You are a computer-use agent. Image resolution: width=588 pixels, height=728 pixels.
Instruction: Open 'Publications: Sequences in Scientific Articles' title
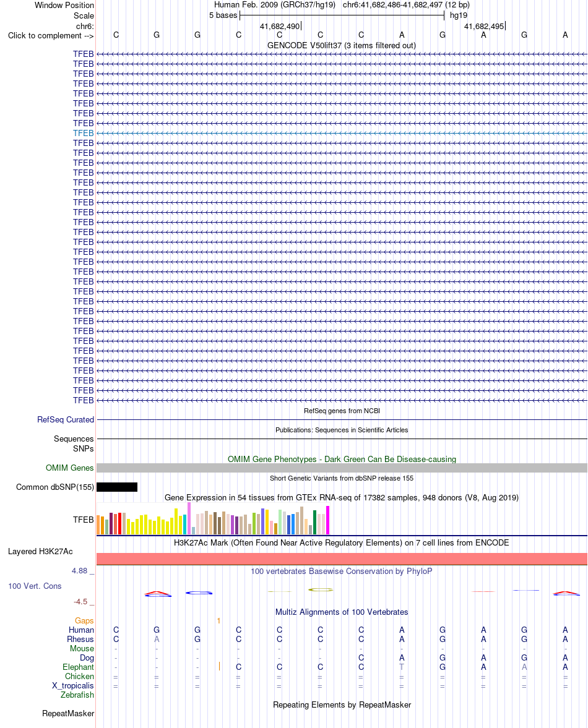(x=342, y=430)
